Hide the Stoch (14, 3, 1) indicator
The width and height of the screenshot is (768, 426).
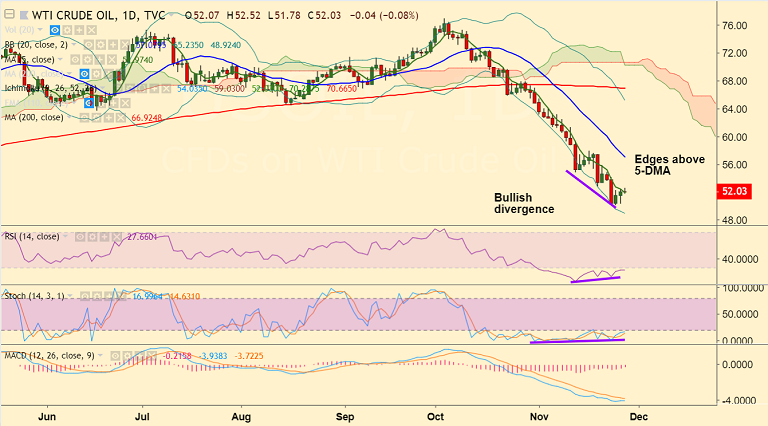coord(85,296)
